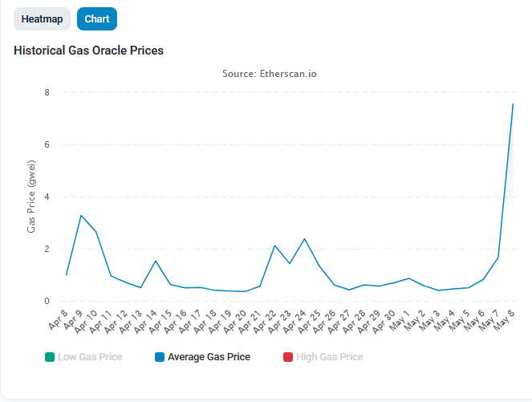Click the red High Gas Price swatch
The image size is (532, 402).
click(x=288, y=357)
